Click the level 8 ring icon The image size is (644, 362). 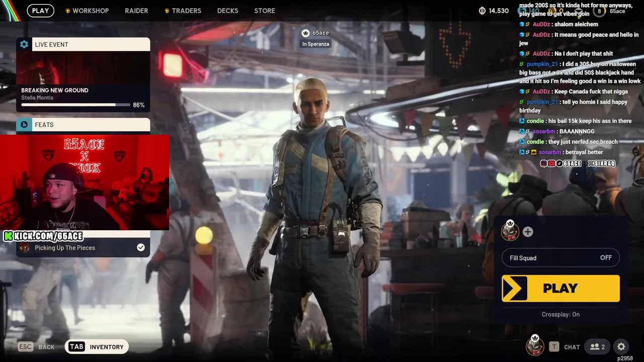pos(599,11)
